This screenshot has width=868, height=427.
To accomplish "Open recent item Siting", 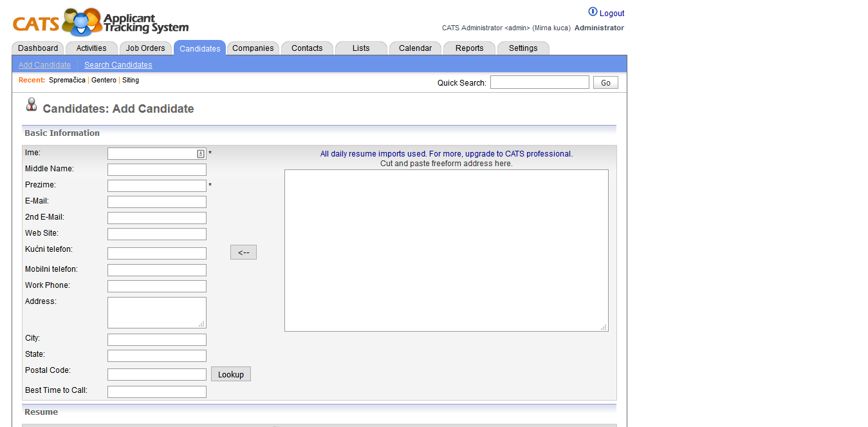I will tap(130, 80).
